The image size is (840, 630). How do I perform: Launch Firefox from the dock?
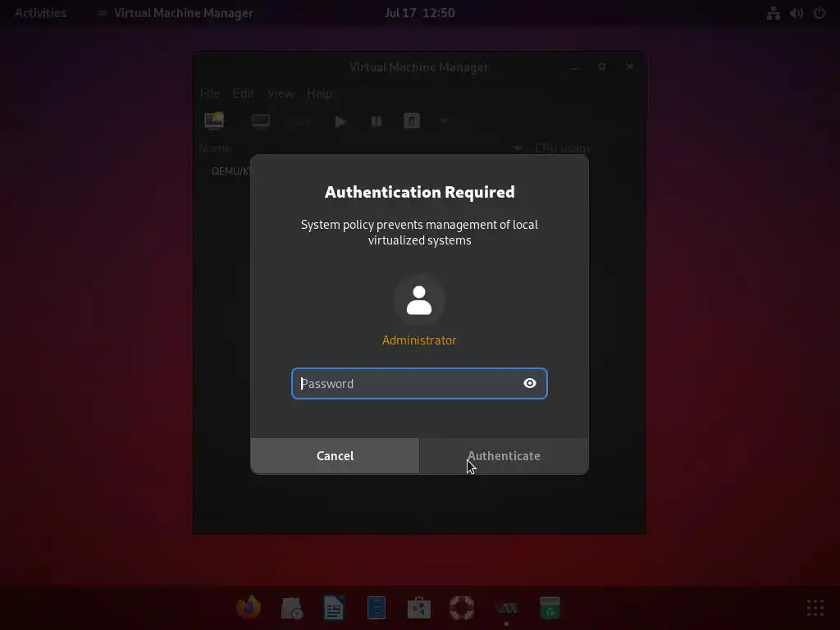tap(249, 608)
